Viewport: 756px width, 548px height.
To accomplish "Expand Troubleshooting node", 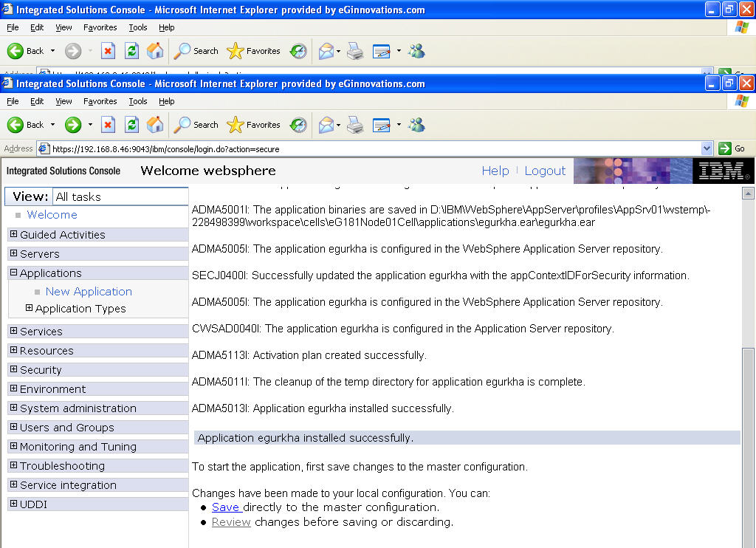I will [13, 465].
